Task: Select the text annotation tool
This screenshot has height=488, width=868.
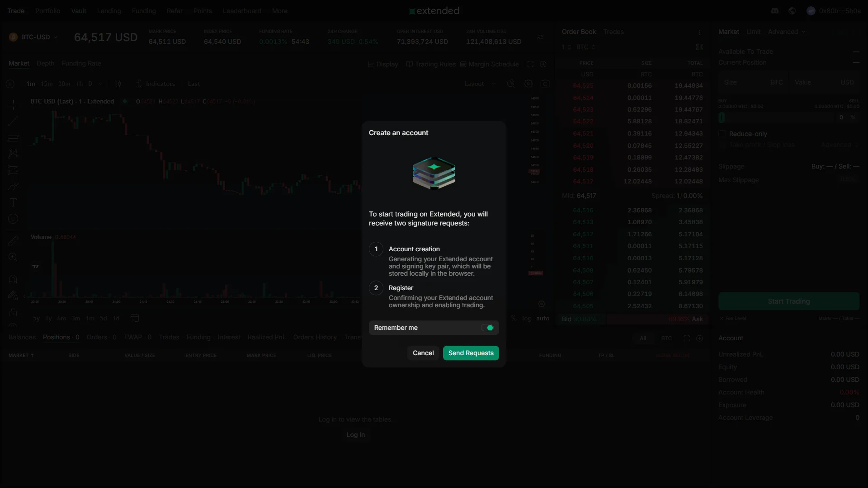Action: tap(13, 202)
